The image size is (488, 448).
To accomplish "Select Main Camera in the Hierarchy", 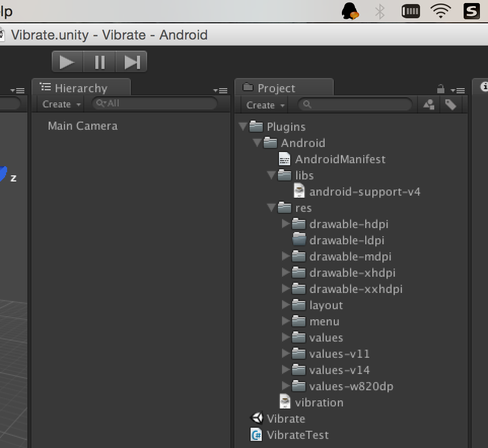I will pyautogui.click(x=83, y=126).
